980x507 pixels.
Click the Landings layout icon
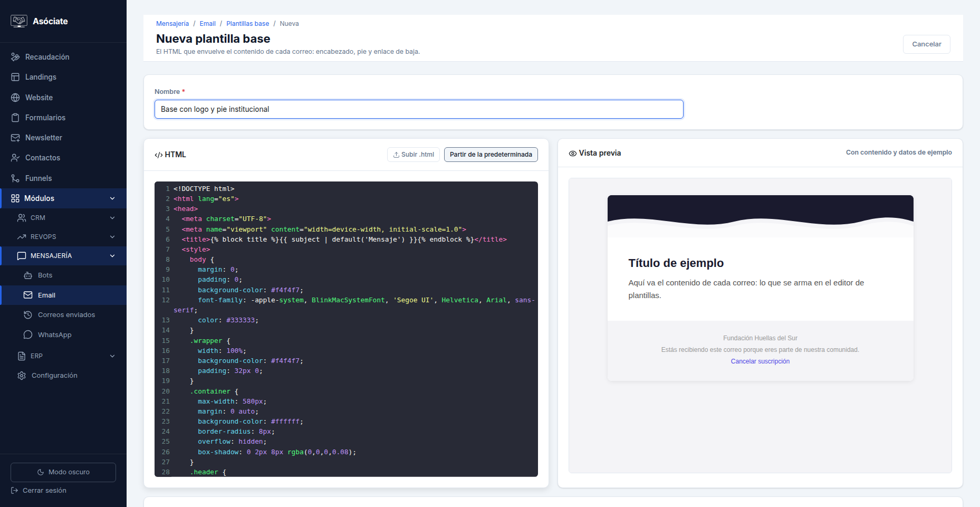(15, 77)
